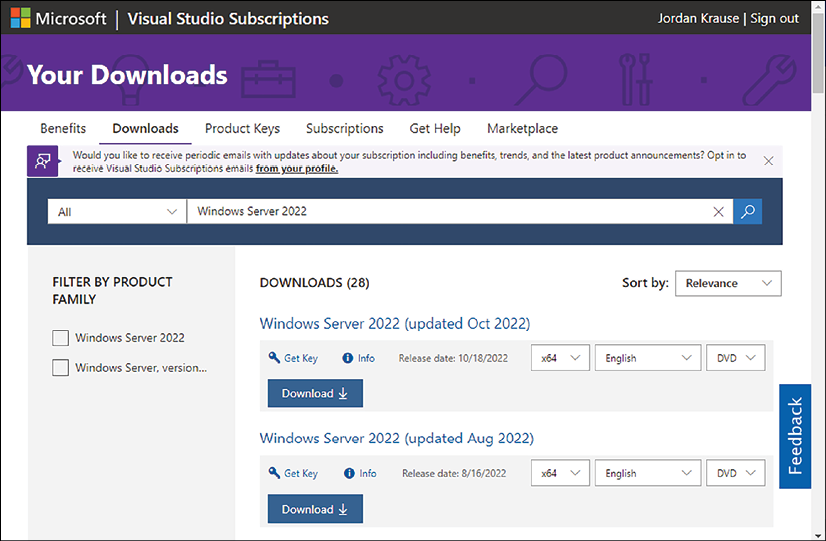The width and height of the screenshot is (826, 541).
Task: Click the key icon for Aug 2022 release
Action: point(274,473)
